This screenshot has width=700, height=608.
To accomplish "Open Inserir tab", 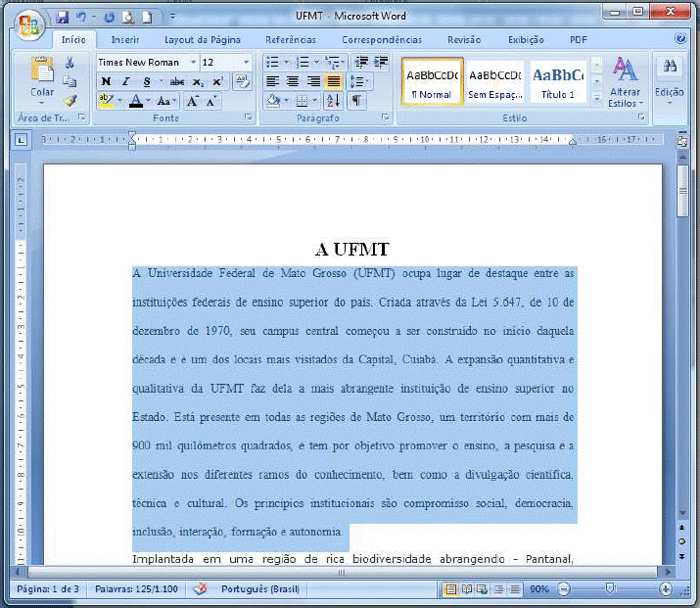I will click(125, 40).
